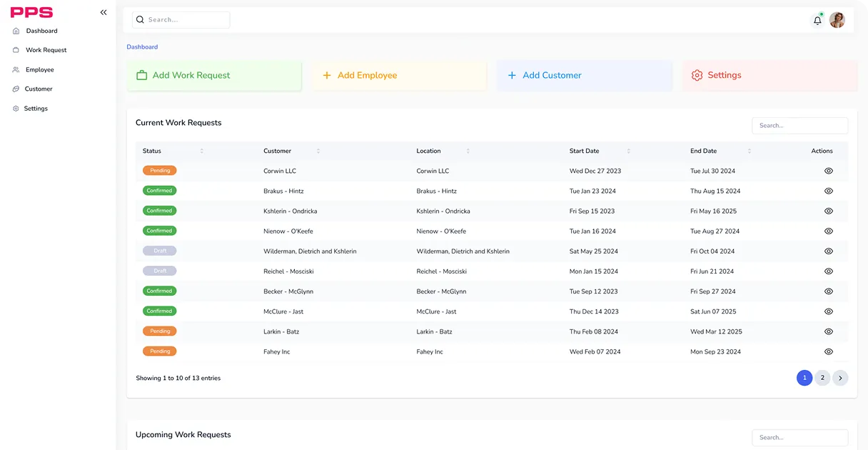Screen dimensions: 868x450
Task: View the Larkin - Batz work request
Action: [x=829, y=331]
